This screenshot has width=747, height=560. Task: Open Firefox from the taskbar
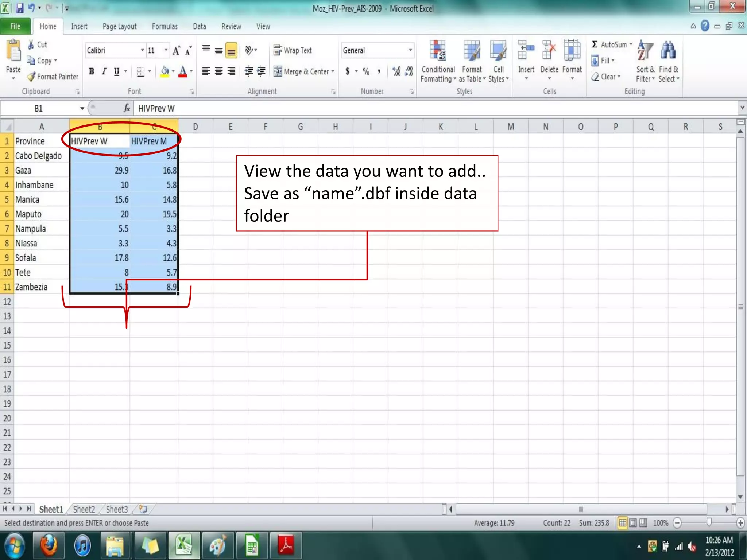pos(49,545)
